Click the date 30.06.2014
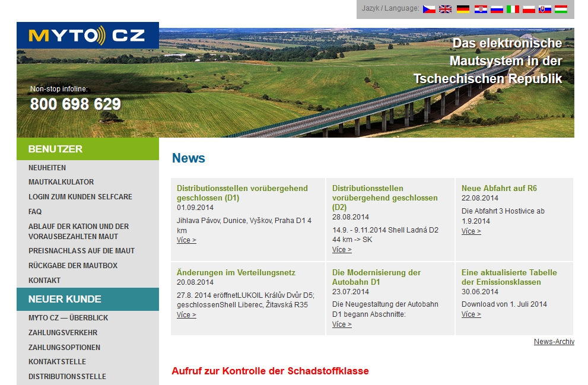Viewport: 588px width, 385px height. [x=479, y=291]
